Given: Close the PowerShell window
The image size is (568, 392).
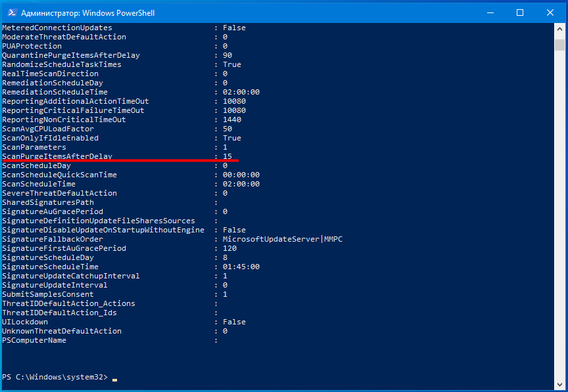Looking at the screenshot, I should [550, 12].
